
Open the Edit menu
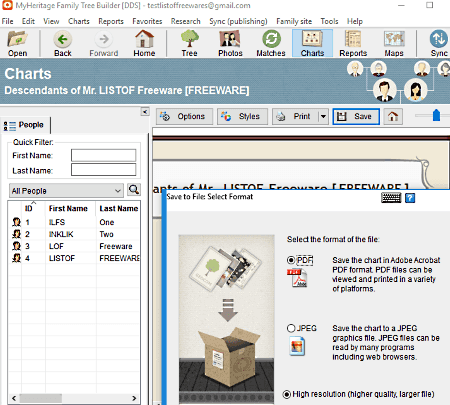pos(28,21)
